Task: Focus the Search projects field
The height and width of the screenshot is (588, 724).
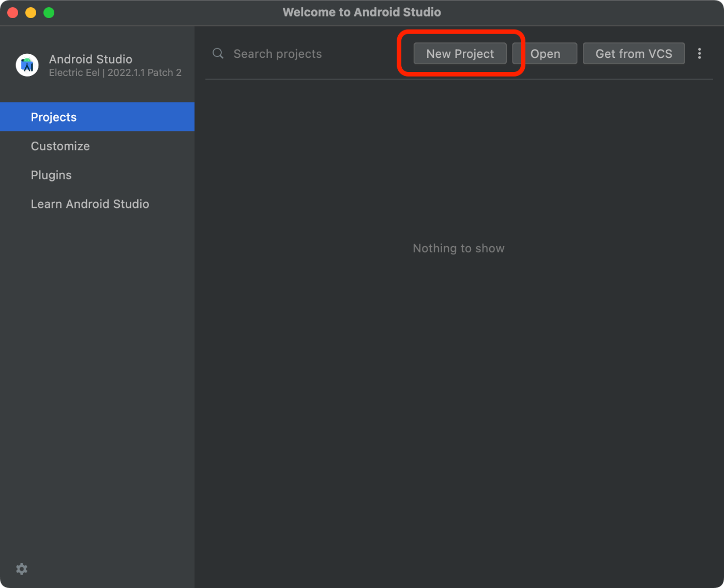Action: click(x=305, y=54)
